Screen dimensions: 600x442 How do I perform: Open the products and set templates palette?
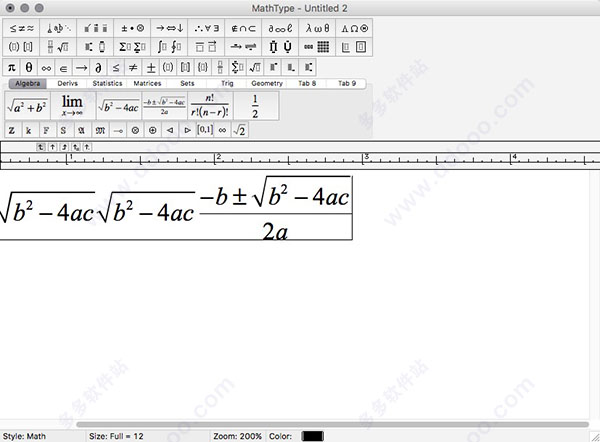(280, 47)
